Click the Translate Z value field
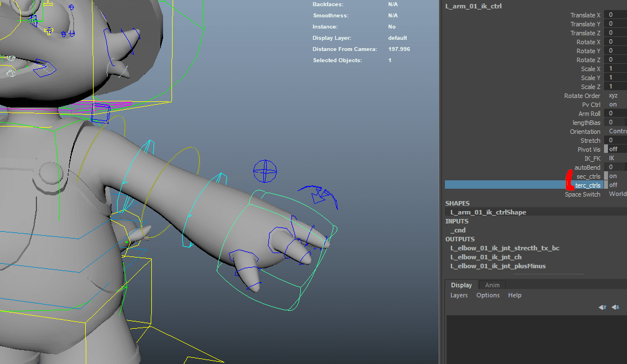Image resolution: width=627 pixels, height=364 pixels. click(x=615, y=33)
